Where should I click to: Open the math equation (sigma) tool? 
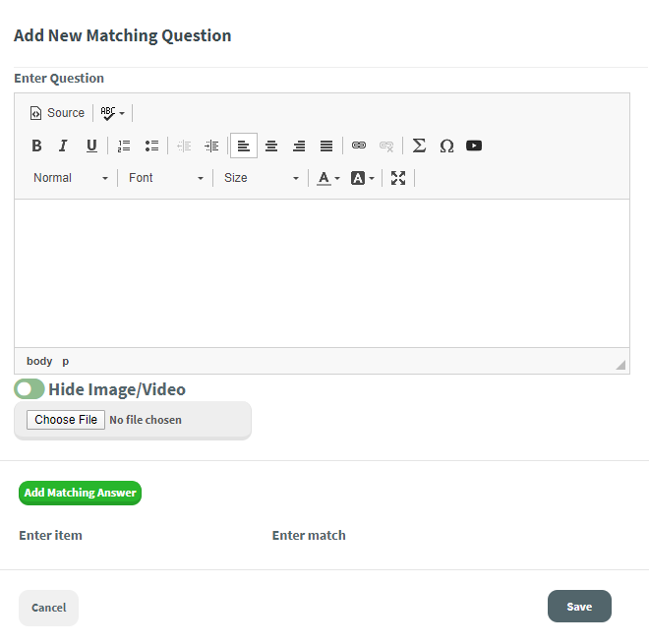tap(419, 146)
